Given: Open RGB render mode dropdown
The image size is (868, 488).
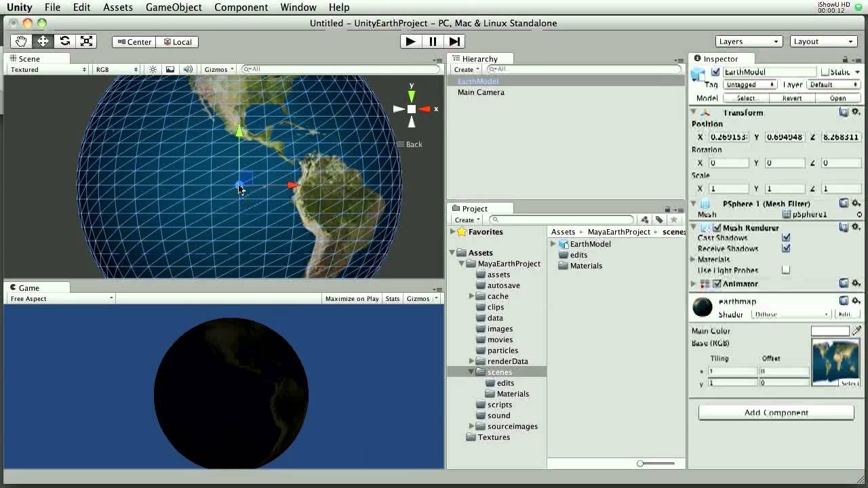Looking at the screenshot, I should [x=117, y=69].
